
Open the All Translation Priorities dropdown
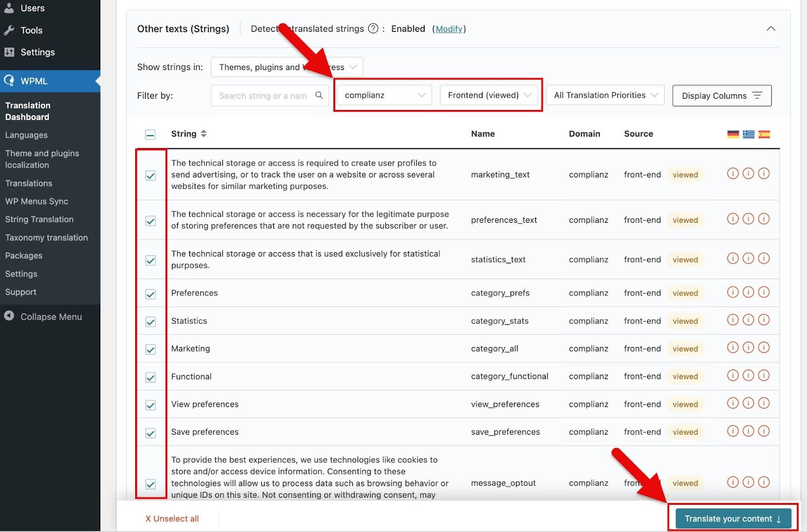coord(605,95)
